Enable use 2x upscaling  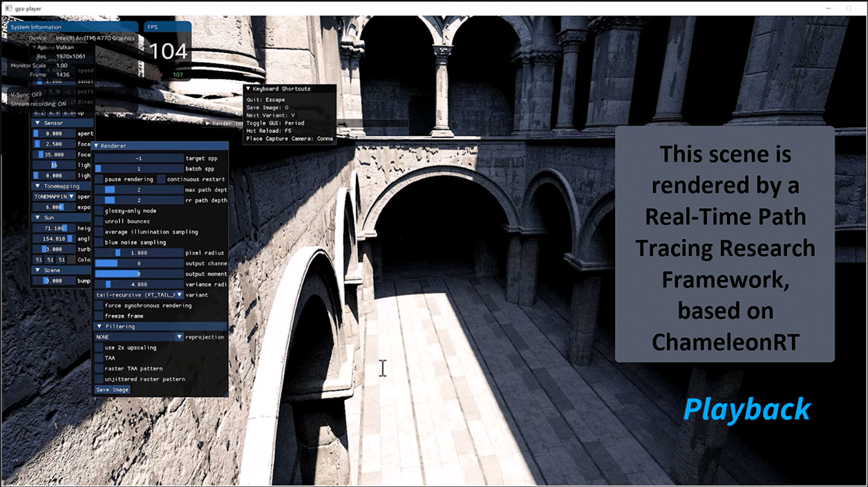[x=98, y=347]
